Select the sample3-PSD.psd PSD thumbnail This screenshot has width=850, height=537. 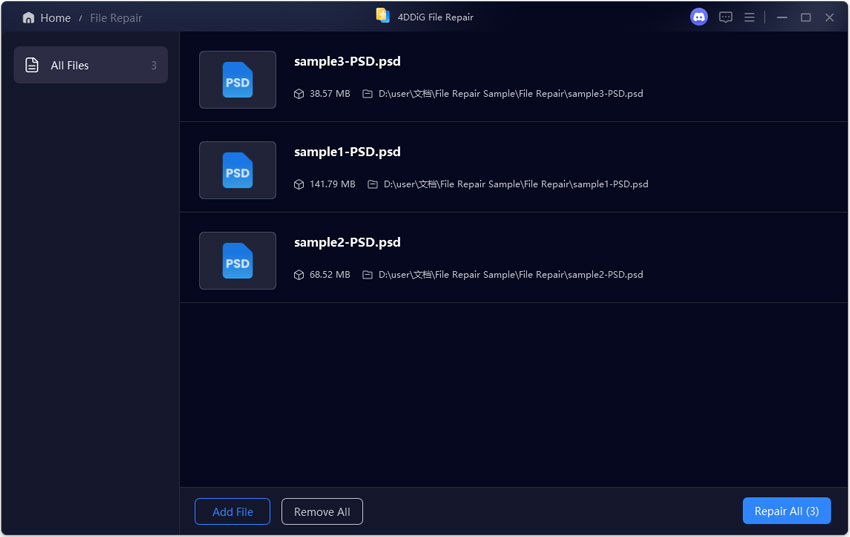(237, 80)
